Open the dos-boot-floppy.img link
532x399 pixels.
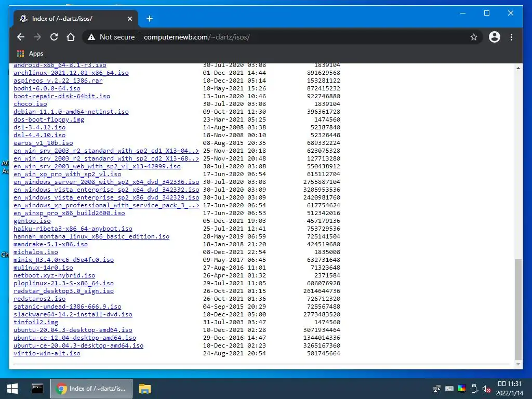click(49, 119)
